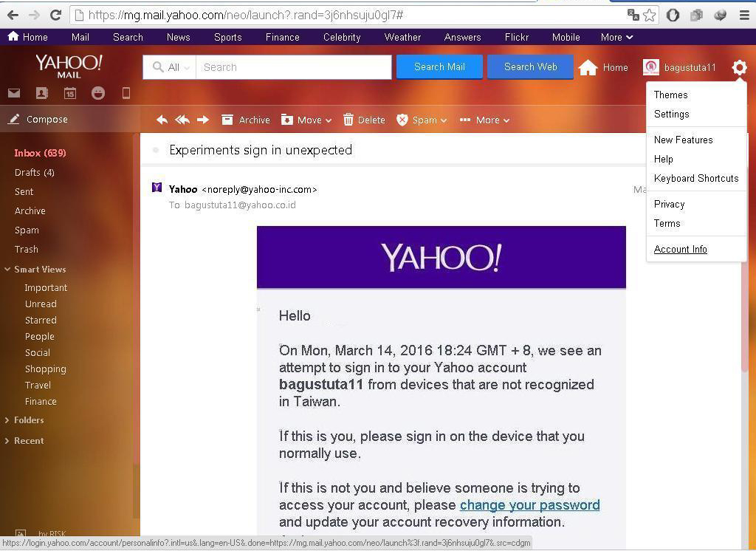Click the settings gear icon
Screen dimensions: 756x551
tap(739, 67)
